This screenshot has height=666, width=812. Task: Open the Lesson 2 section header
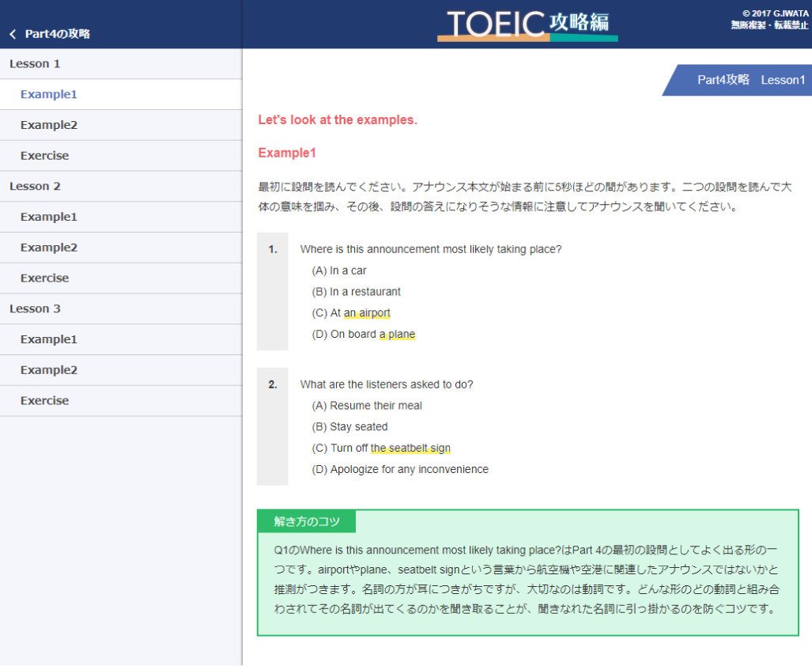pyautogui.click(x=35, y=186)
